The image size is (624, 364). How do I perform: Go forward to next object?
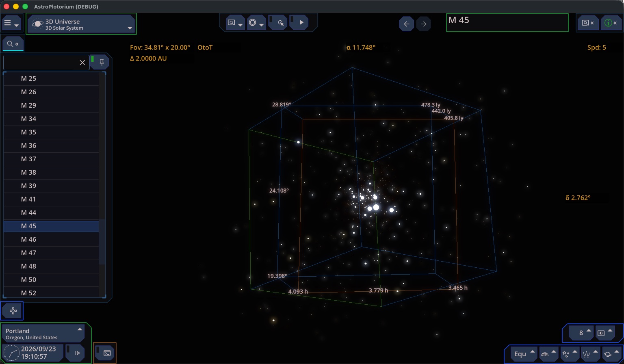click(424, 24)
